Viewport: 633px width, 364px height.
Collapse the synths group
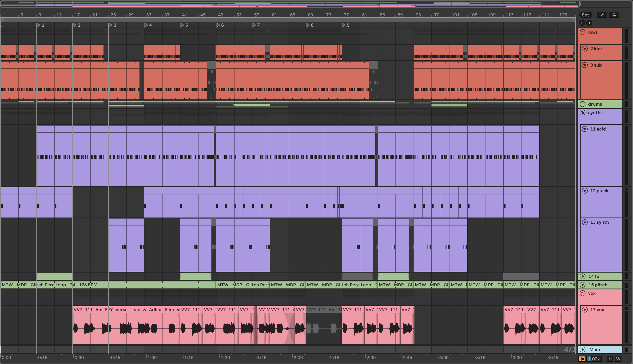point(583,113)
